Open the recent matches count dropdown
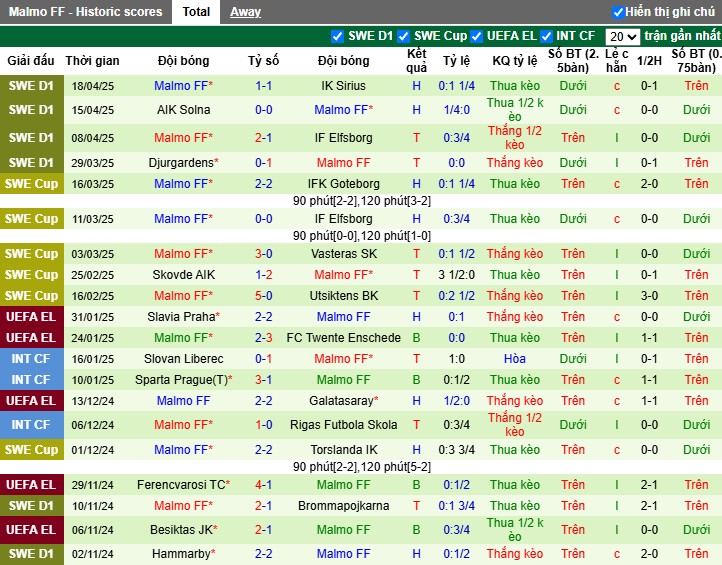722x565 pixels. coord(623,36)
